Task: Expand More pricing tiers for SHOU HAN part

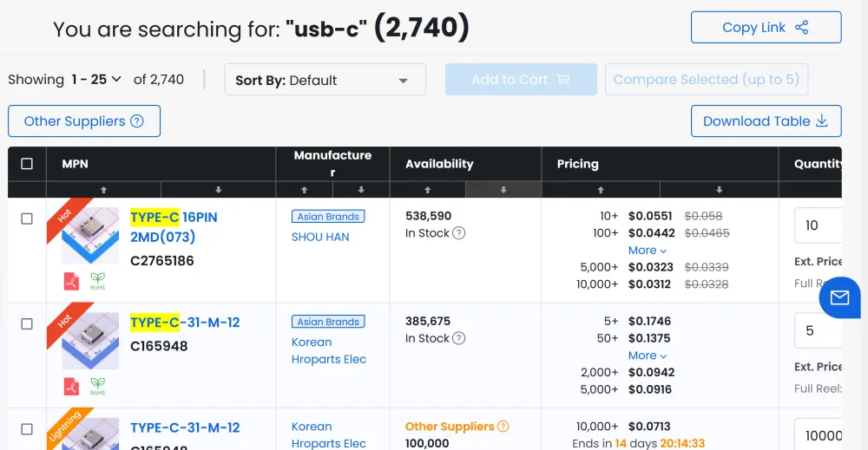Action: (x=648, y=251)
